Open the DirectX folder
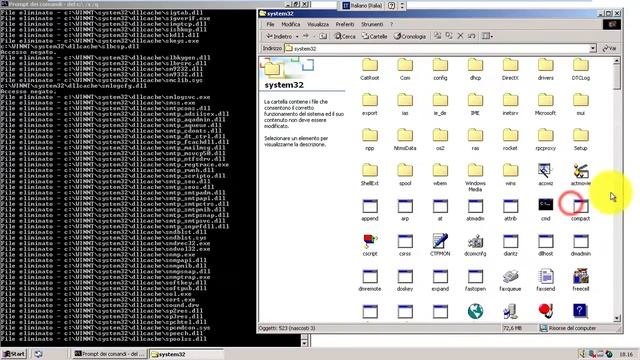Screen dimensions: 640x360 tap(510, 69)
